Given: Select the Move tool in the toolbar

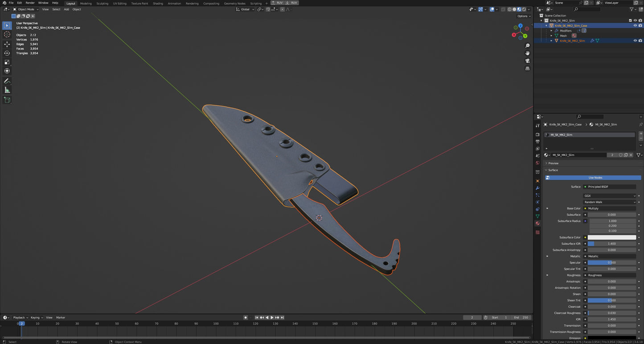Looking at the screenshot, I should click(x=7, y=44).
